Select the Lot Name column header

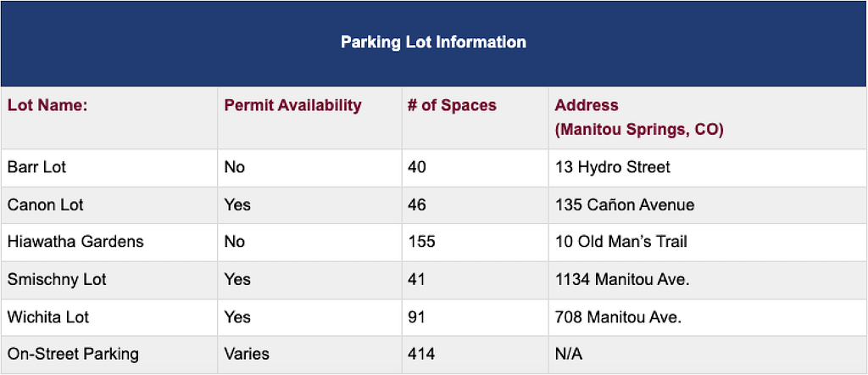(x=47, y=105)
